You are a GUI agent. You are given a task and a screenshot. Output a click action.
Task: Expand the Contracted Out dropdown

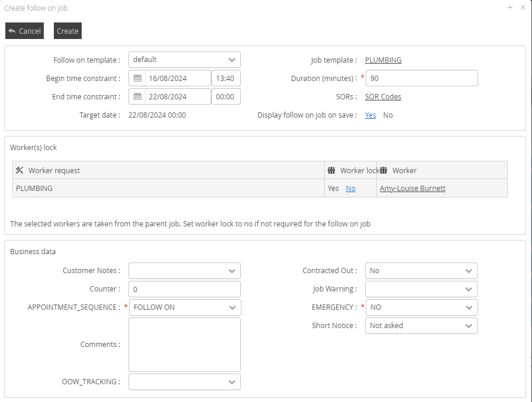[468, 271]
